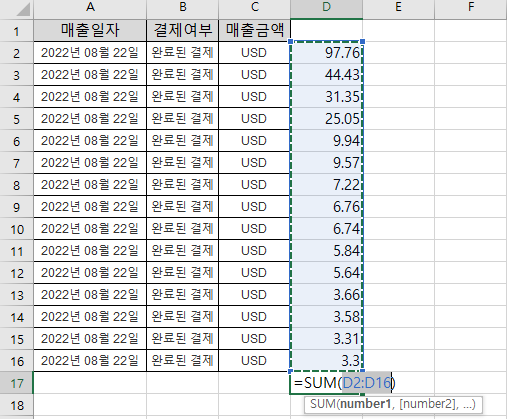The width and height of the screenshot is (507, 419).
Task: Click cell with value 25.05
Action: (326, 119)
